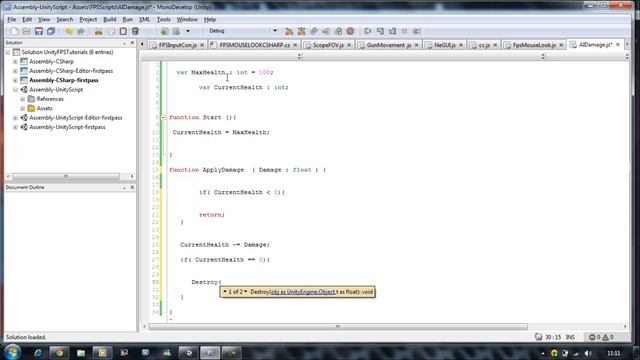Viewport: 640px width, 360px height.
Task: Close the Solution panel
Action: click(132, 43)
